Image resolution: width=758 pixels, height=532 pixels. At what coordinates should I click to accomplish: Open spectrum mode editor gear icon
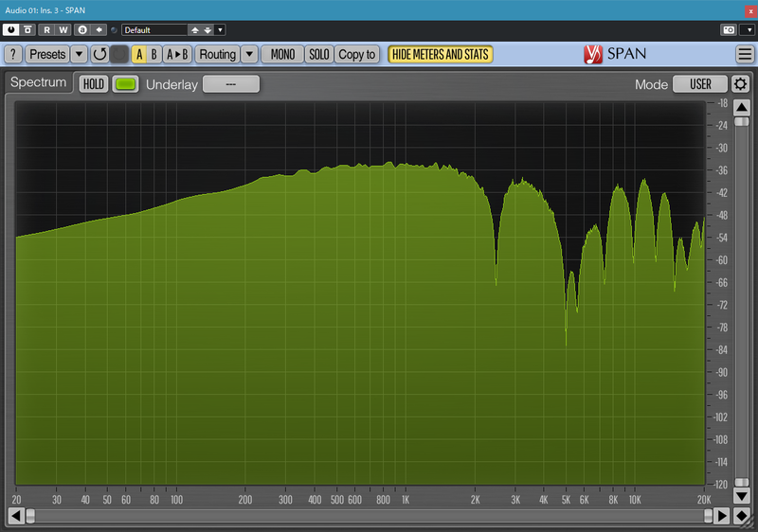pyautogui.click(x=740, y=84)
